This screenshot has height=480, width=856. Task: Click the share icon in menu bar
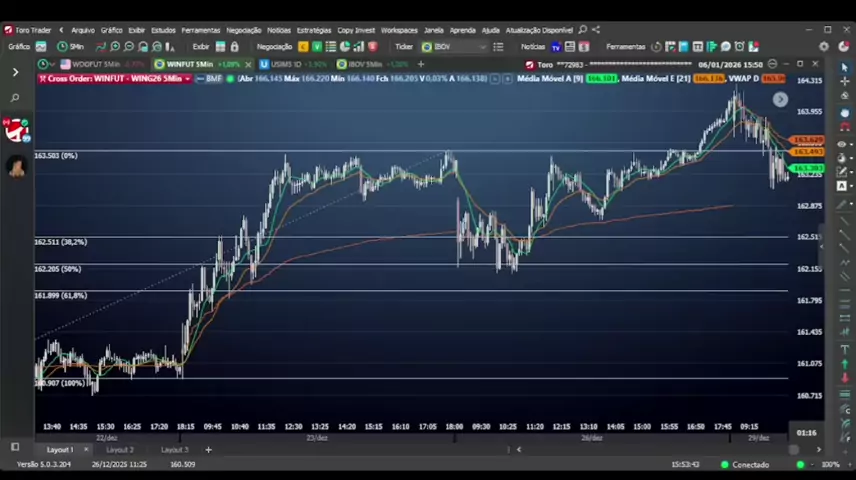pos(595,30)
